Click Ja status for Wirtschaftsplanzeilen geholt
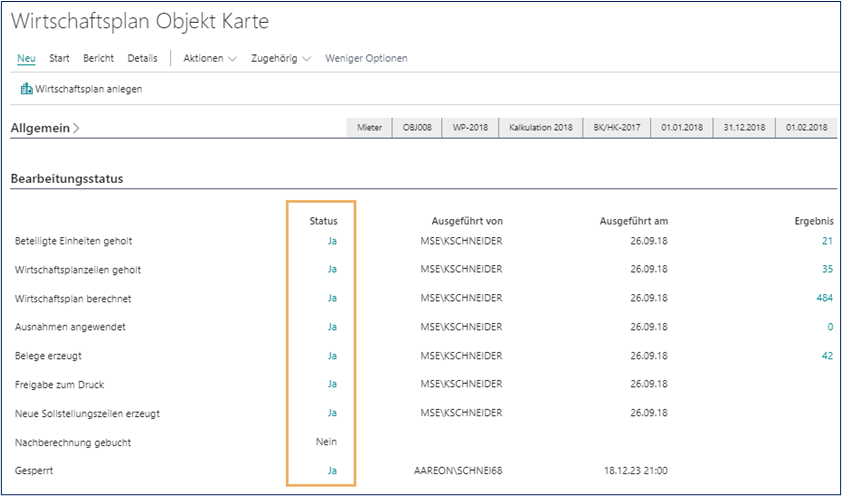Viewport: 842px width, 496px height. coord(332,269)
